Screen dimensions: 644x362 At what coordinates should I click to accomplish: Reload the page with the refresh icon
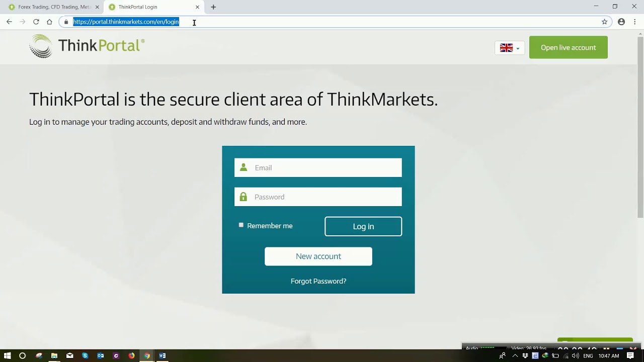[x=36, y=22]
